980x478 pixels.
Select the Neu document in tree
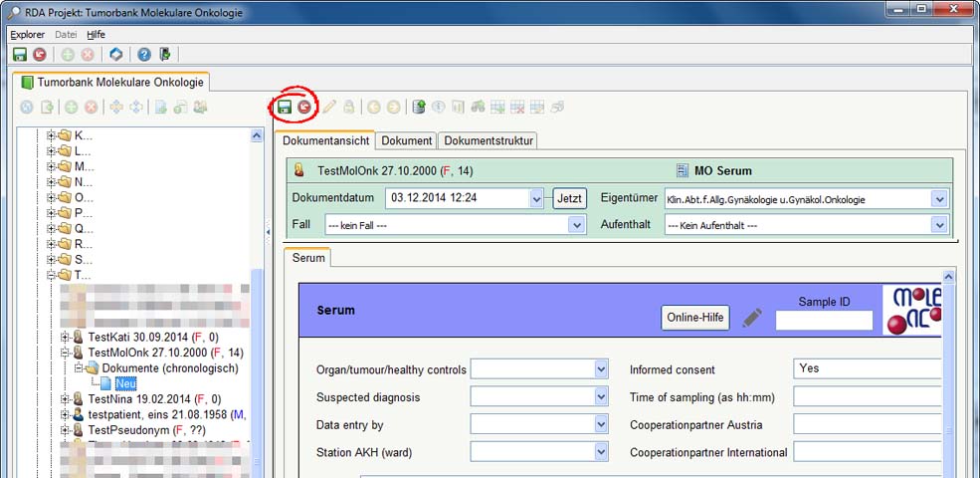(125, 383)
